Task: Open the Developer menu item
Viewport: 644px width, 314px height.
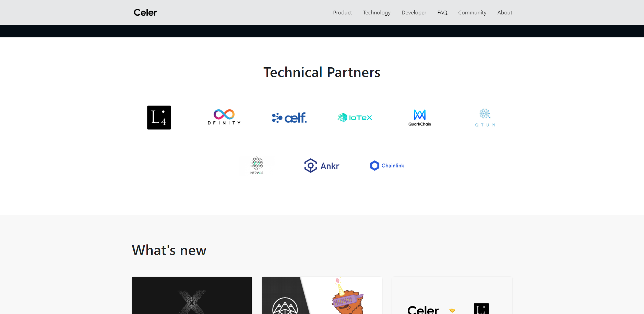Action: [414, 12]
